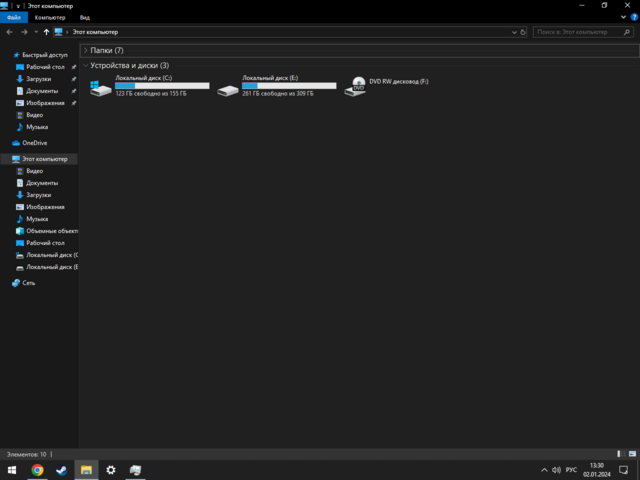Collapse the Устройства и диски (3) group
The width and height of the screenshot is (640, 480).
point(86,65)
